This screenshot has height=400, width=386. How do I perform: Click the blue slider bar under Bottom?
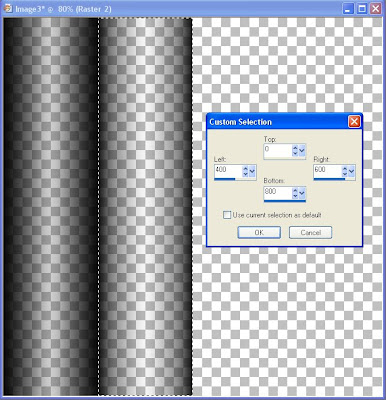(x=285, y=201)
